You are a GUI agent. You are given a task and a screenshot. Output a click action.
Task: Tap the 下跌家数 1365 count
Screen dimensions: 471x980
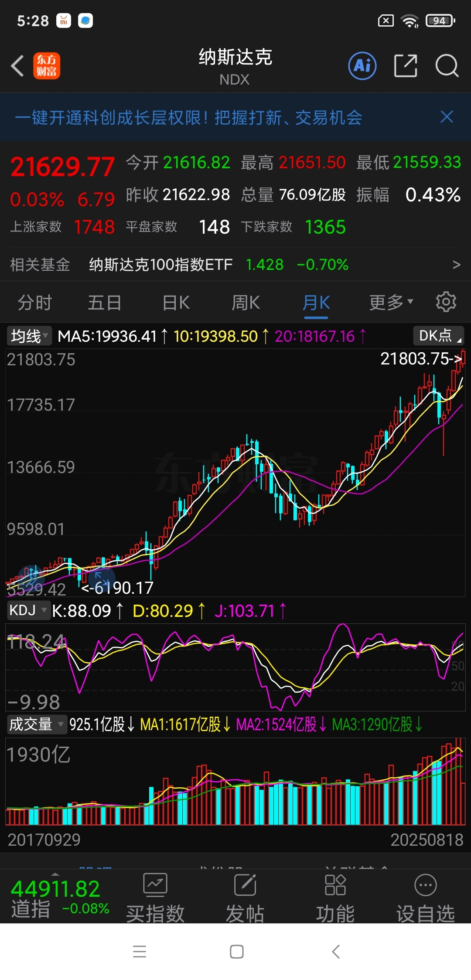[325, 227]
